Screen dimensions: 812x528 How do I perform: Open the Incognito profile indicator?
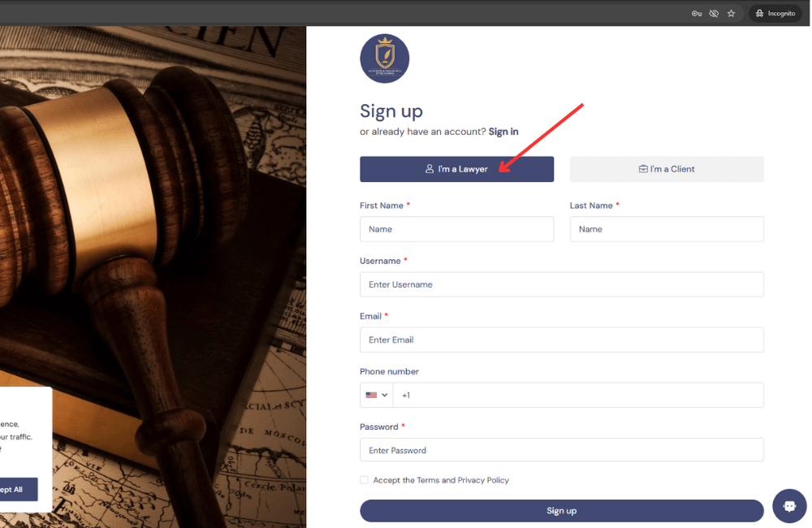point(775,14)
